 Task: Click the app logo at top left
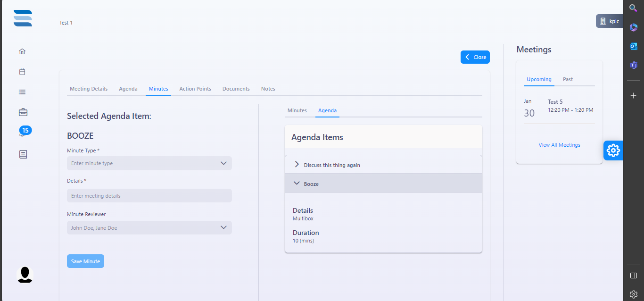click(x=23, y=18)
